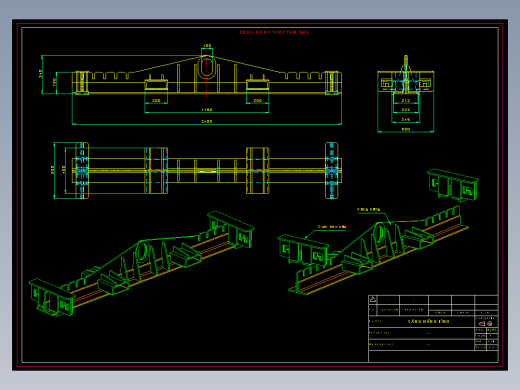The height and width of the screenshot is (390, 520).
Task: Click the red drawing title text at top
Action: coord(274,32)
